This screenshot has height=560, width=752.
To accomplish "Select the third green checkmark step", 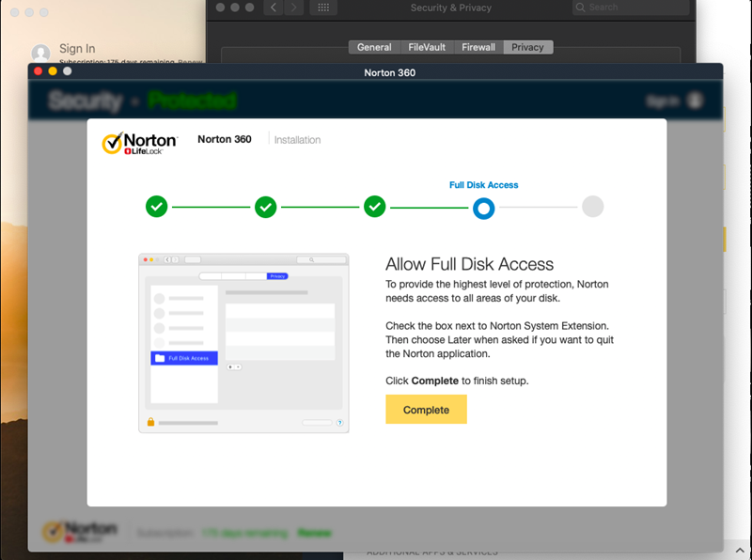I will [374, 207].
